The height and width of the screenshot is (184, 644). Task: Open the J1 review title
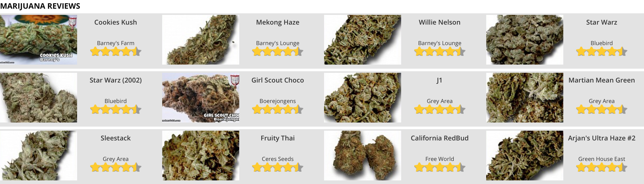click(440, 80)
